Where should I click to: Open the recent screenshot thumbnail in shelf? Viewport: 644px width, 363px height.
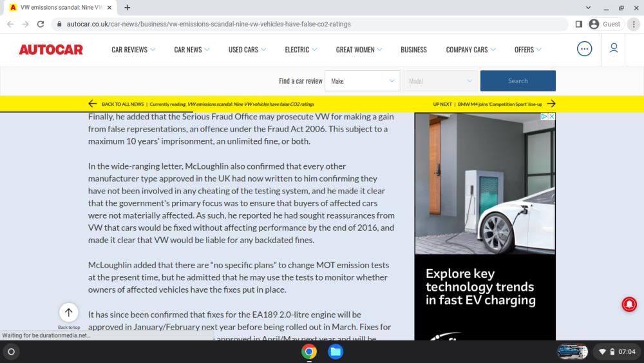click(572, 351)
